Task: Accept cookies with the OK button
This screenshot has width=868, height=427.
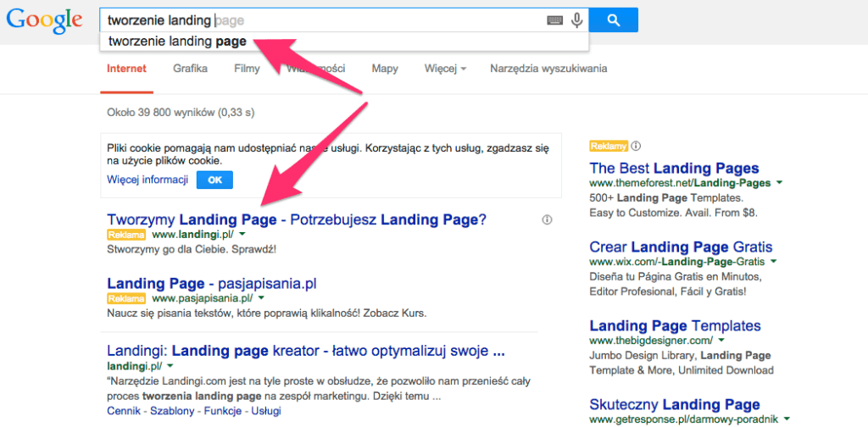Action: tap(214, 180)
